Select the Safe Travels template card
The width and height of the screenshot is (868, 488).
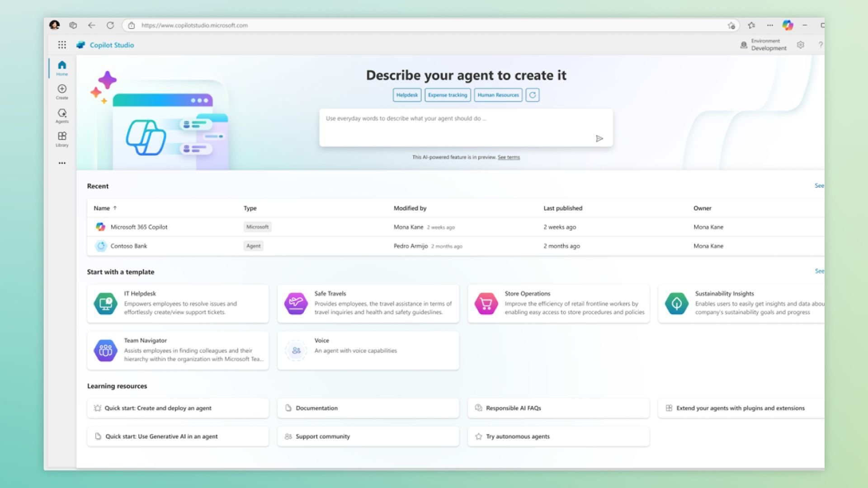[x=368, y=303]
